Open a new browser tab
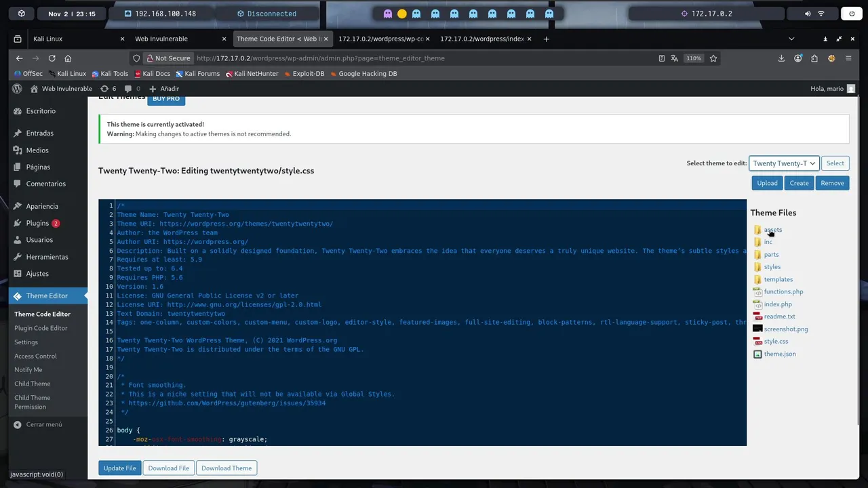This screenshot has width=868, height=488. [547, 39]
